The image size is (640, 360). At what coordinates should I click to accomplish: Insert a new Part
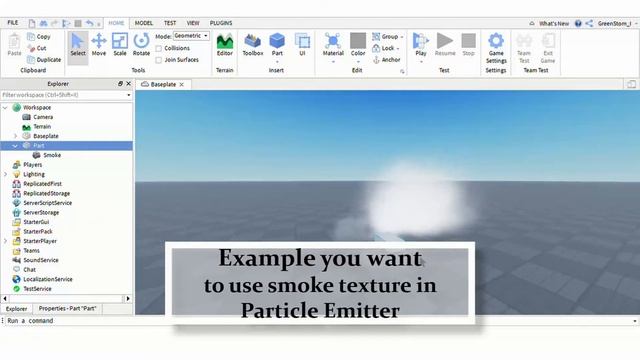[x=277, y=44]
